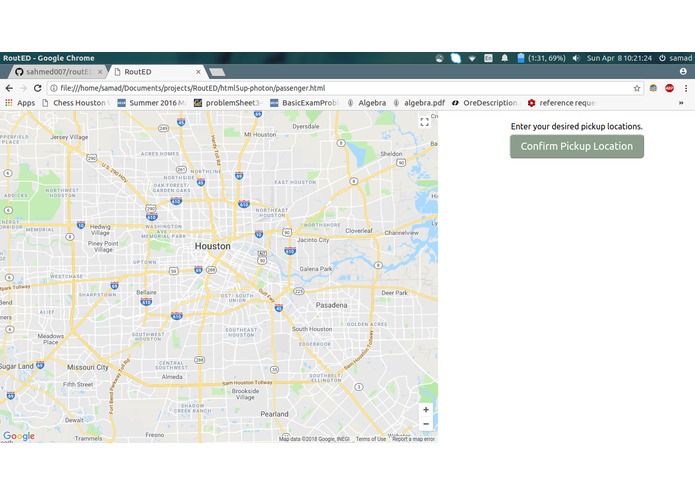The image size is (695, 494).
Task: Open a new tab with the new tab button
Action: [x=217, y=72]
